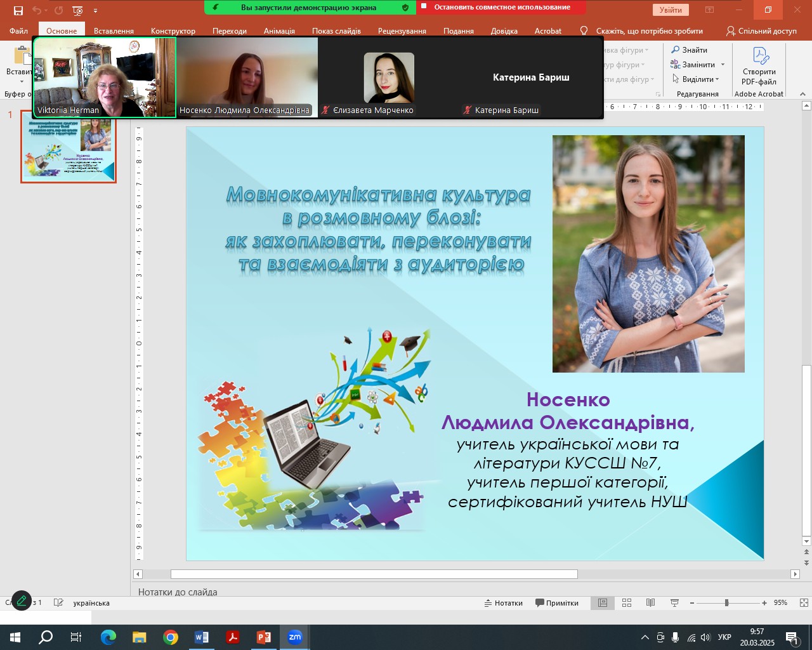This screenshot has width=812, height=650.
Task: Open Word from the taskbar
Action: pyautogui.click(x=202, y=637)
